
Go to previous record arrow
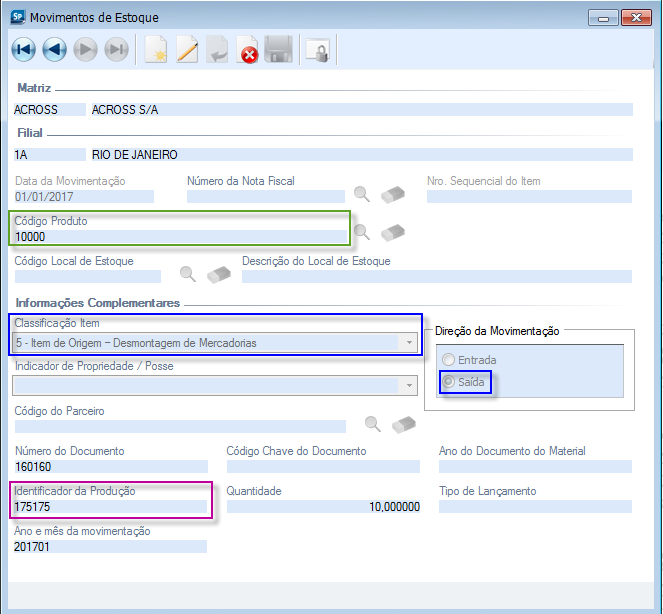coord(55,49)
